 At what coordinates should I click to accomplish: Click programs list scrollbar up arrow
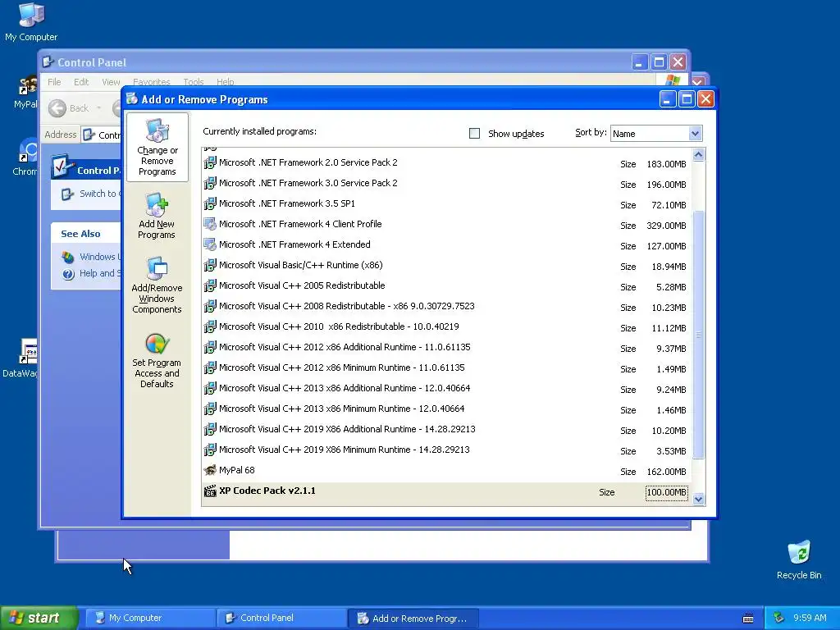699,155
